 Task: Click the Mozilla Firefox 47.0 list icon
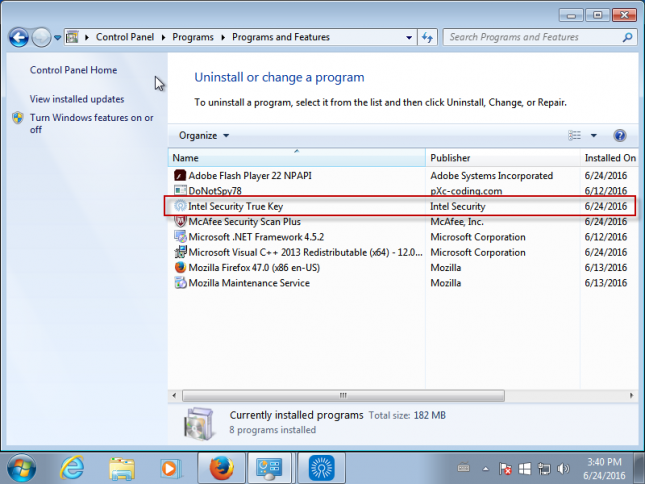click(x=180, y=268)
